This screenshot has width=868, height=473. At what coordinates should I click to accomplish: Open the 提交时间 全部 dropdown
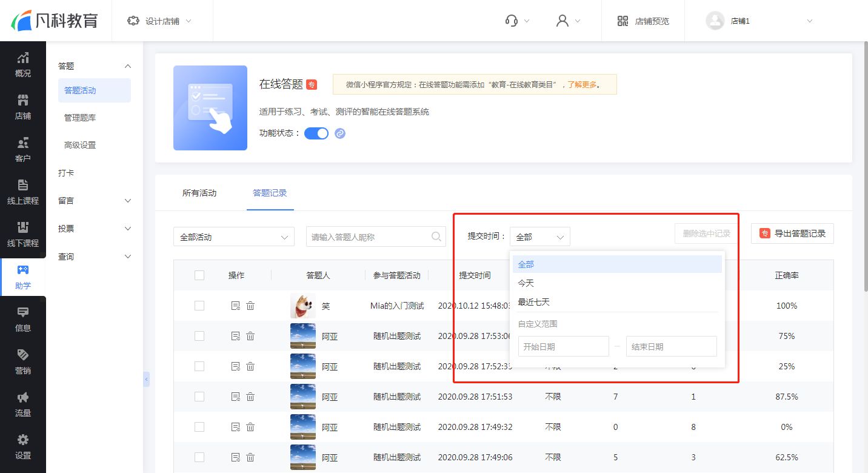(x=540, y=236)
